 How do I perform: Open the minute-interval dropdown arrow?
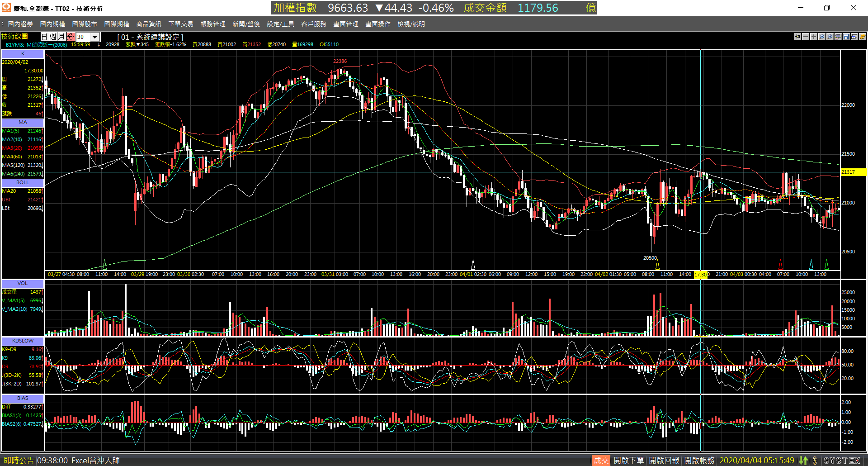pyautogui.click(x=95, y=37)
